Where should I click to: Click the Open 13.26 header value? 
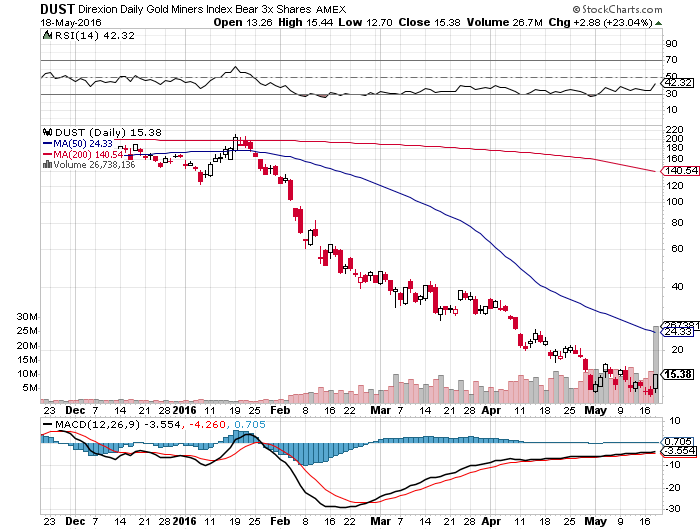242,22
